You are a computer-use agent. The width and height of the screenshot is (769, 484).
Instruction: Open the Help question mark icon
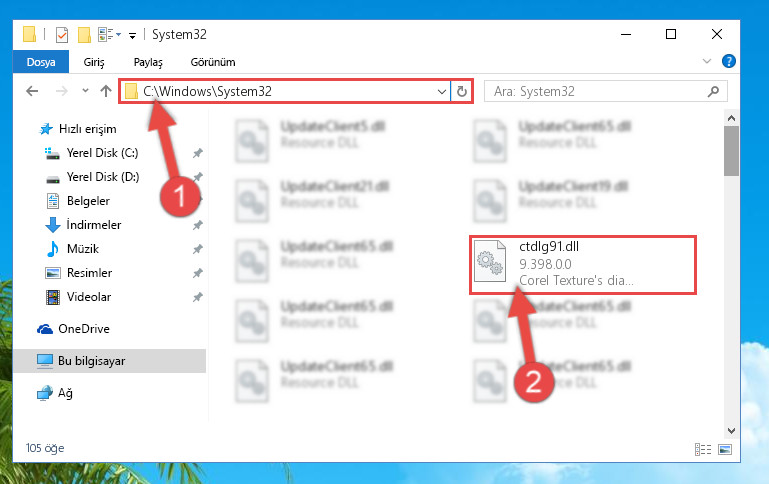(729, 61)
